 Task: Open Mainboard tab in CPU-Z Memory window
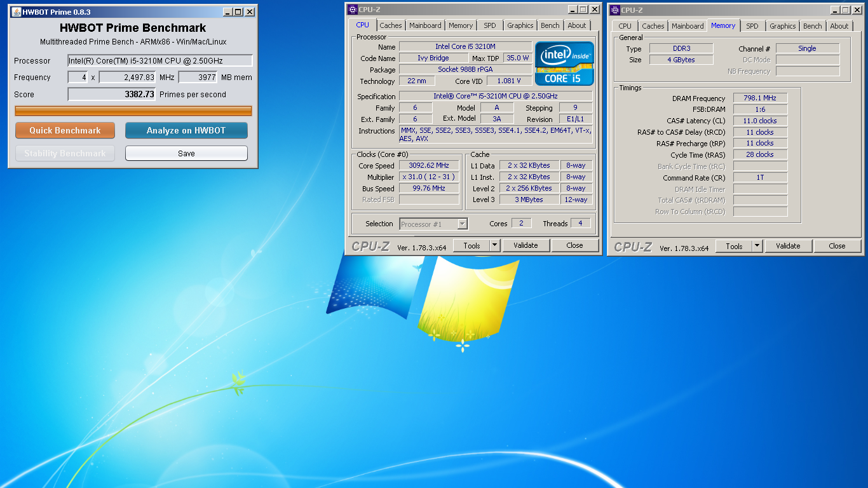688,26
